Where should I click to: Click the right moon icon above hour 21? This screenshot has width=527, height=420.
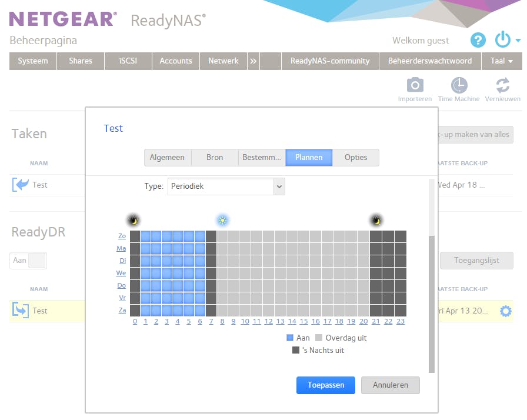(376, 221)
